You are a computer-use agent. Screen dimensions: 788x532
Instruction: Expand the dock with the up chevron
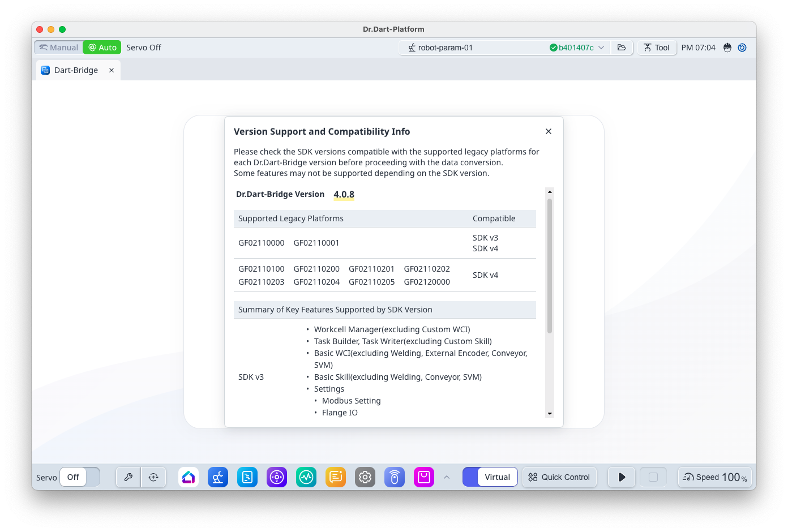pyautogui.click(x=447, y=477)
